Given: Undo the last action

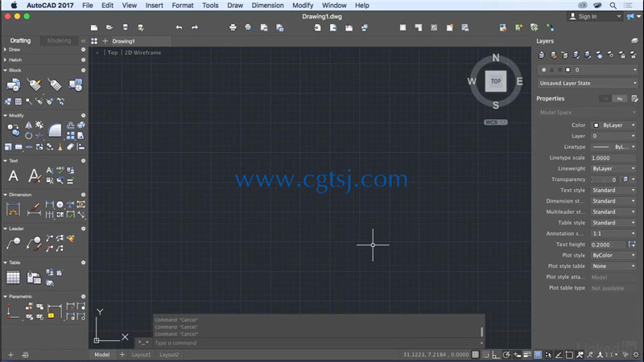Looking at the screenshot, I should (179, 27).
